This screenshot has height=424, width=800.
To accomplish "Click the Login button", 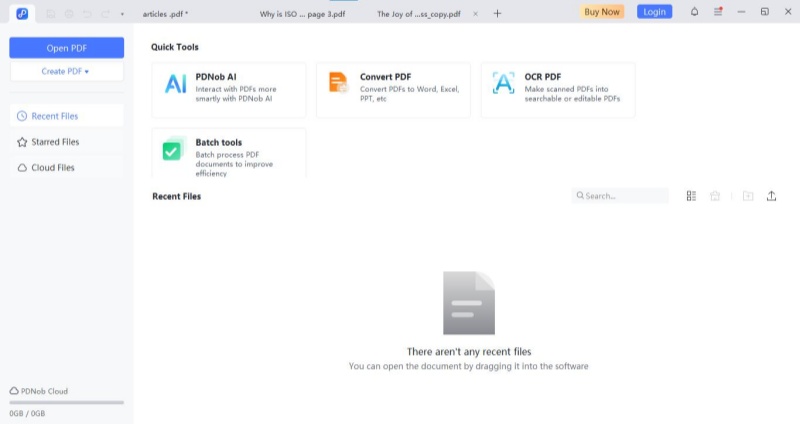I will (x=654, y=12).
